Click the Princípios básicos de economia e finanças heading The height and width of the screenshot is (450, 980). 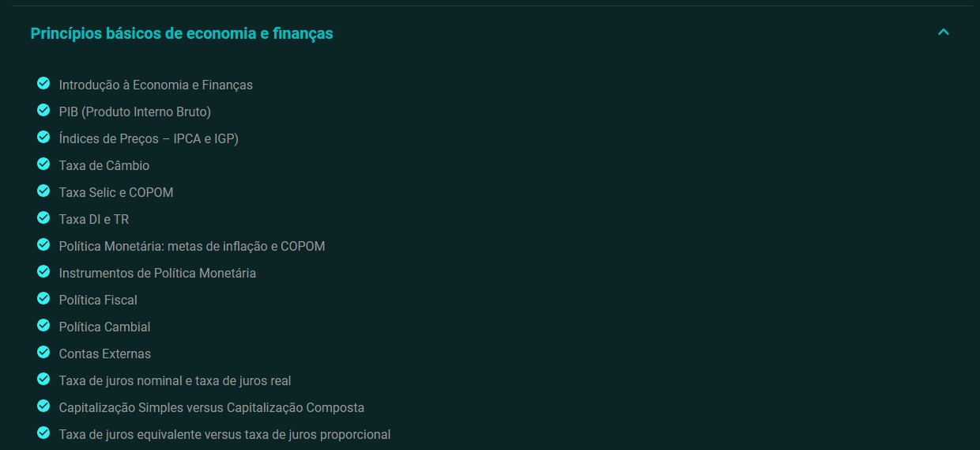[x=182, y=33]
